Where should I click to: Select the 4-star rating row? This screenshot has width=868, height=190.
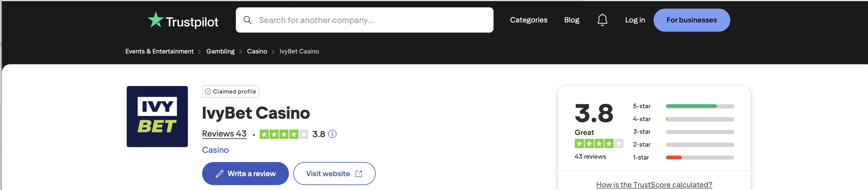[683, 119]
